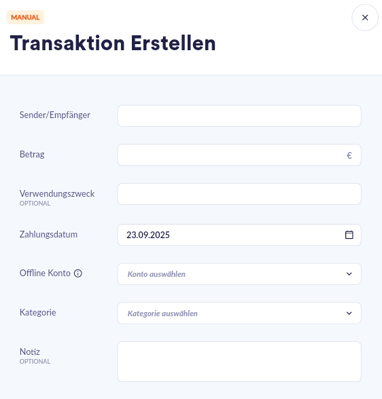Click the Verwendungszweck label
Screen dimensions: 382x399
click(x=57, y=194)
